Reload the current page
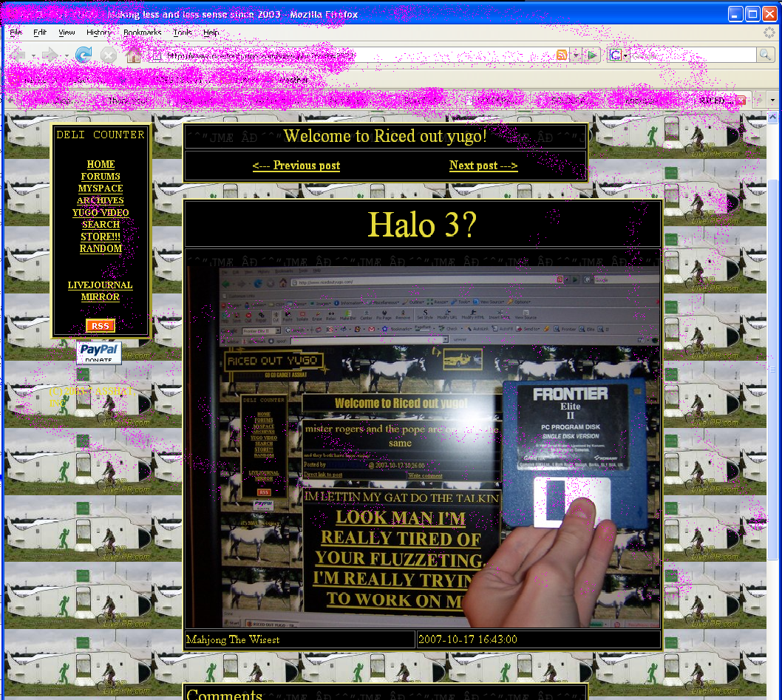This screenshot has width=782, height=700. coord(84,55)
